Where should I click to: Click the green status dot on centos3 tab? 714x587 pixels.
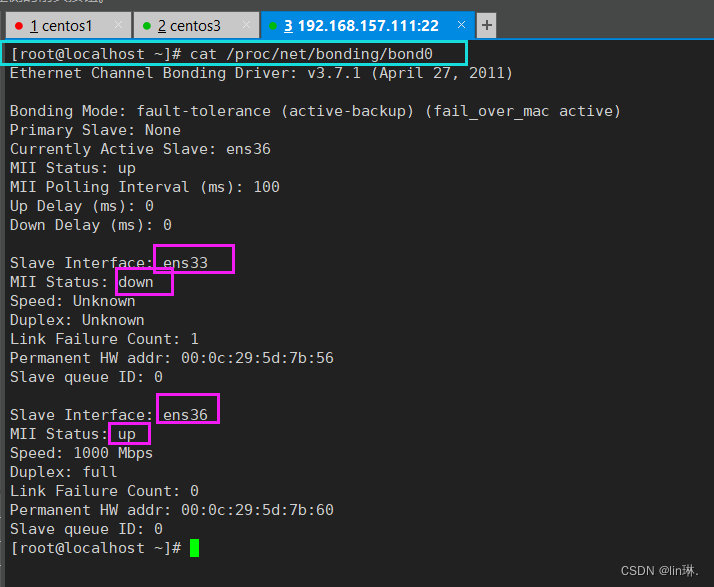147,26
